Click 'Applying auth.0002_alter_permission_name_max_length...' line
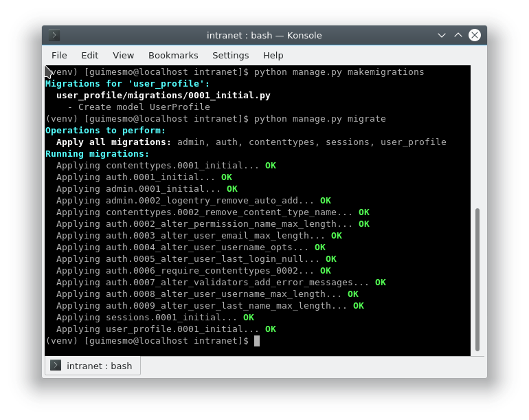This screenshot has width=529, height=420. click(x=213, y=224)
